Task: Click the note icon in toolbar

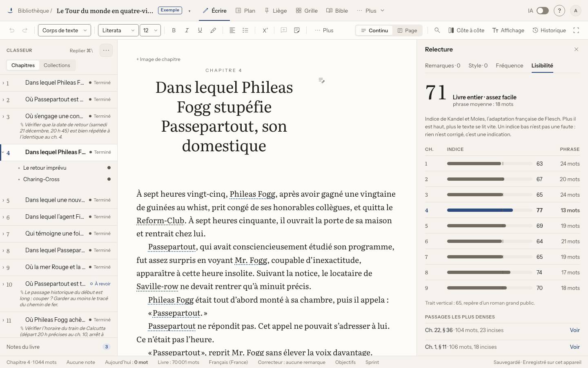Action: tap(297, 30)
